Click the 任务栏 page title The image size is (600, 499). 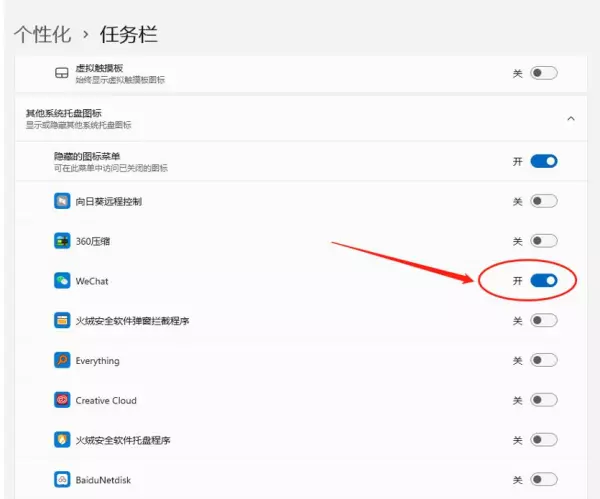coord(129,34)
